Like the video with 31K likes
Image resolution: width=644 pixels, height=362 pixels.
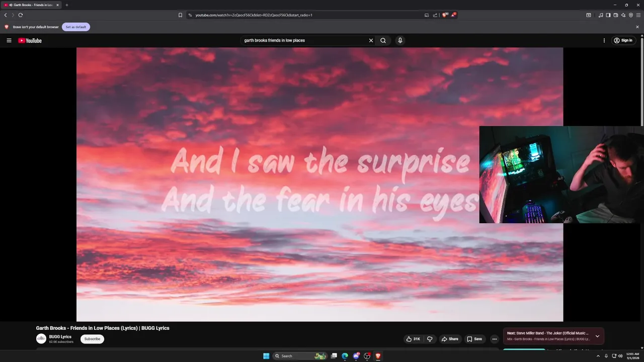(x=413, y=339)
